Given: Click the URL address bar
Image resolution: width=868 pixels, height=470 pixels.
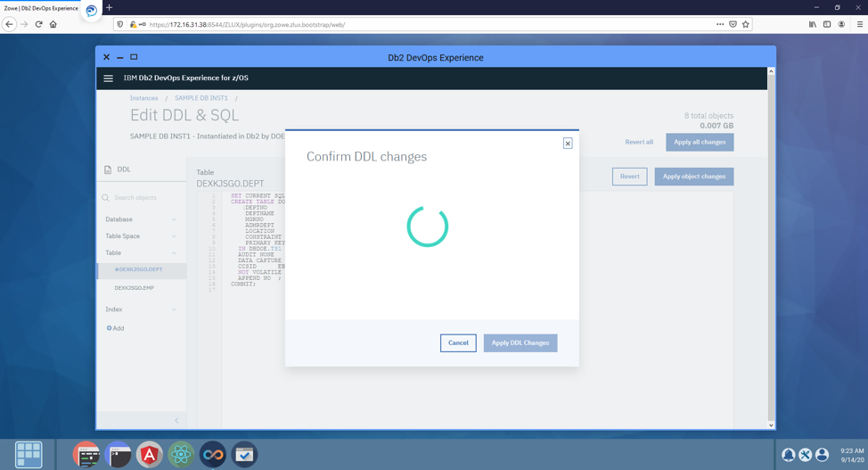Looking at the screenshot, I should pos(432,24).
